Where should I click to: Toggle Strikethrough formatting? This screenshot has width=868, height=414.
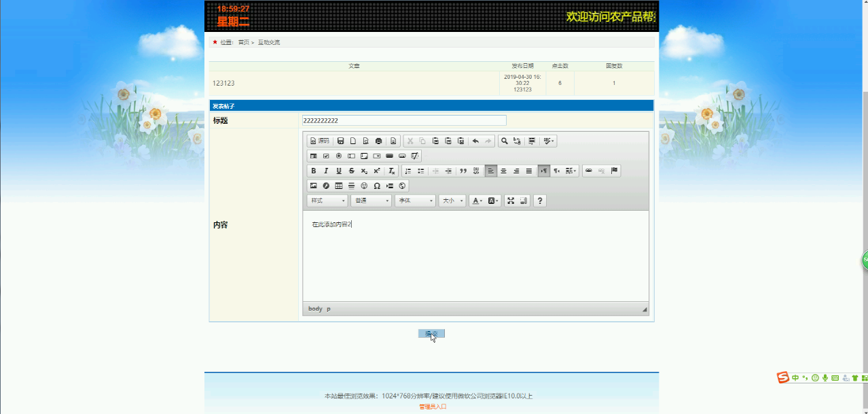click(352, 171)
